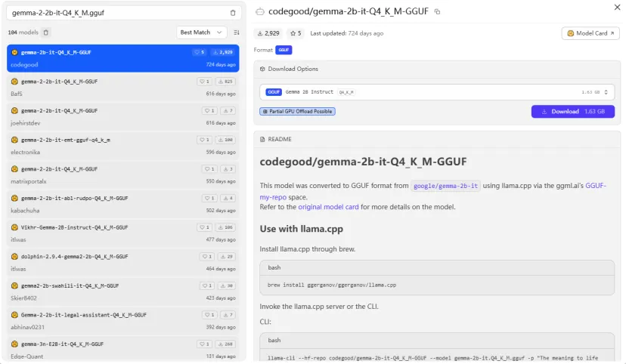The width and height of the screenshot is (626, 364).
Task: Click the GGUF format badge
Action: tap(284, 50)
